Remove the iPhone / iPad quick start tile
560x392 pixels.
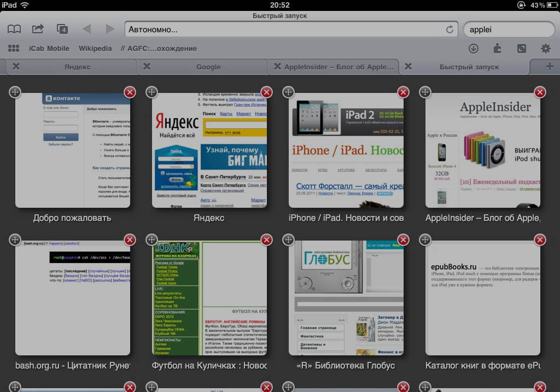(x=403, y=92)
